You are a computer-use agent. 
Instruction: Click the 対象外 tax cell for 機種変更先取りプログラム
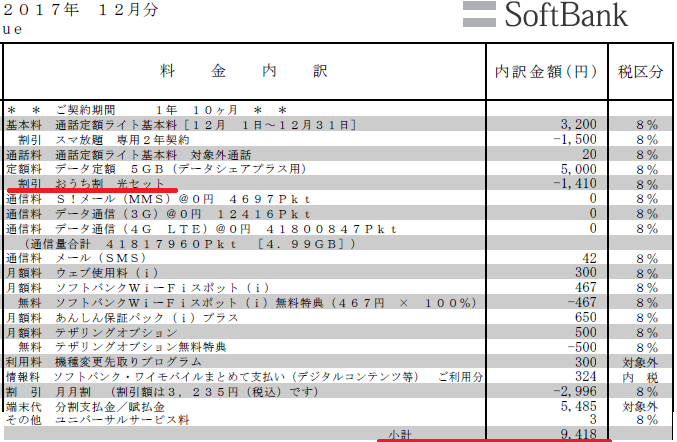tap(640, 363)
